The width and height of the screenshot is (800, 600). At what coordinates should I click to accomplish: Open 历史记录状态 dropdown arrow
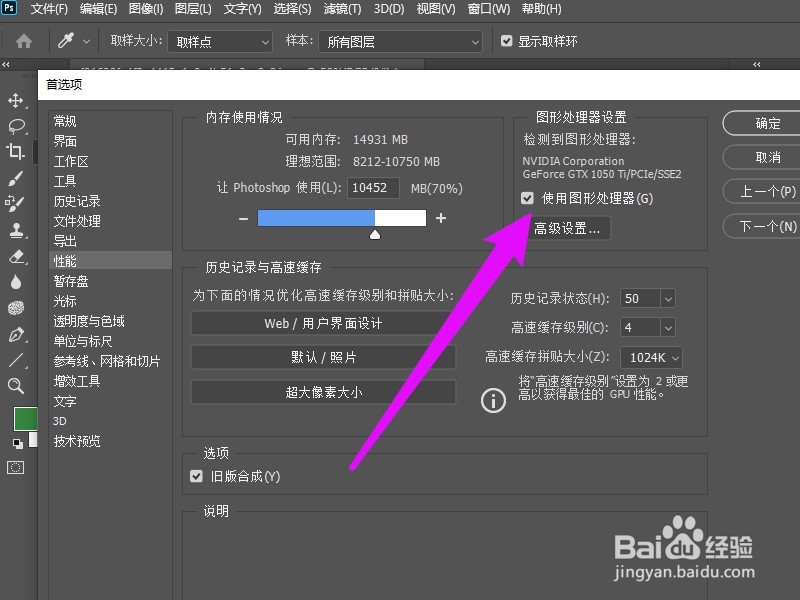668,298
